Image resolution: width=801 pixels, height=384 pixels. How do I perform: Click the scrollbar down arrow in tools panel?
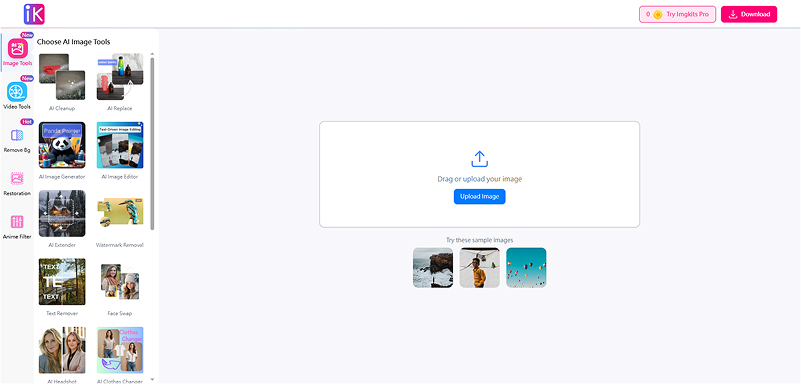click(x=152, y=379)
